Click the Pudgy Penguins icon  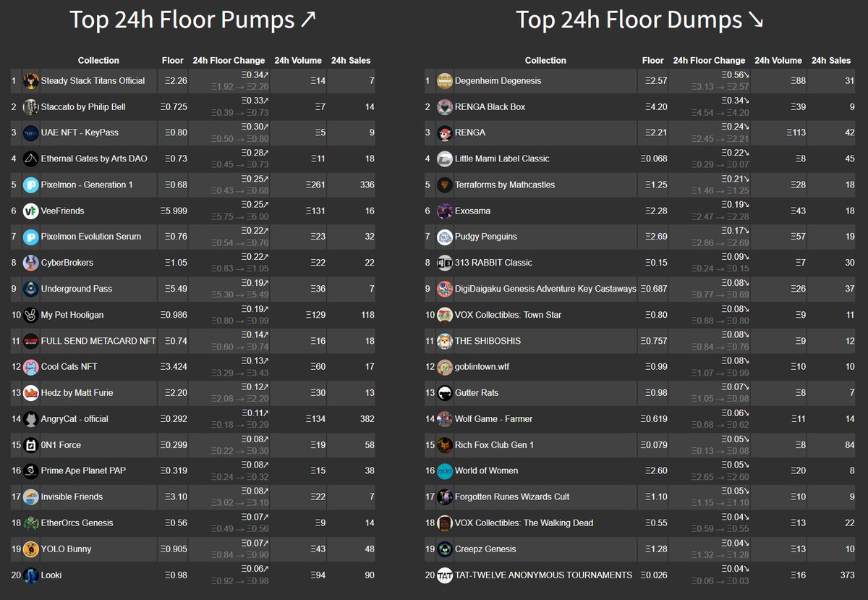click(x=445, y=237)
